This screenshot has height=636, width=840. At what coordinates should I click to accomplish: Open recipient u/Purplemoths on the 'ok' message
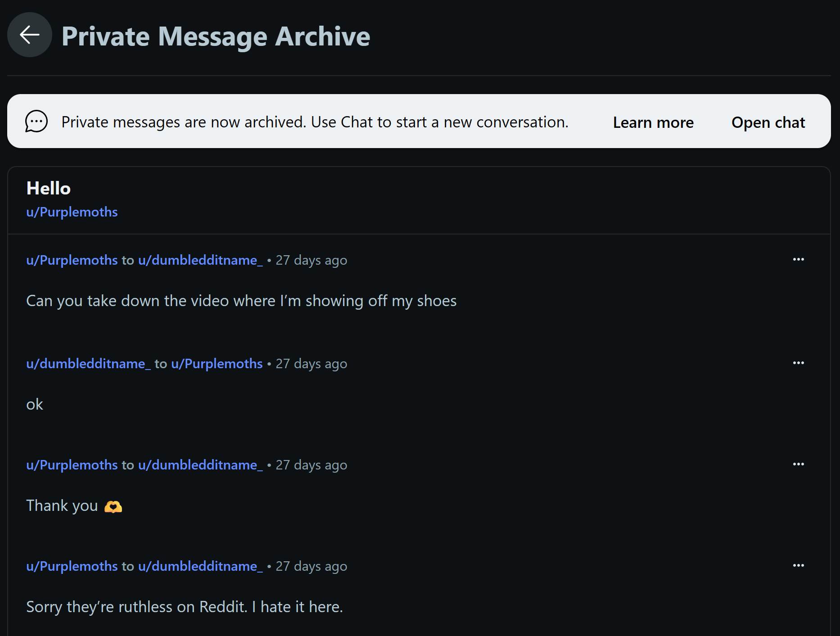point(217,364)
